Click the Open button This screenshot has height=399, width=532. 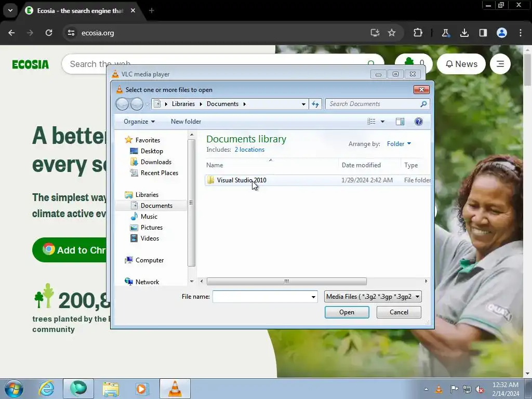[347, 312]
